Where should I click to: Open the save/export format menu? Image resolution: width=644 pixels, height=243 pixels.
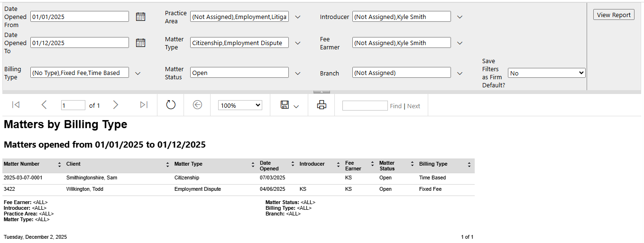(288, 105)
